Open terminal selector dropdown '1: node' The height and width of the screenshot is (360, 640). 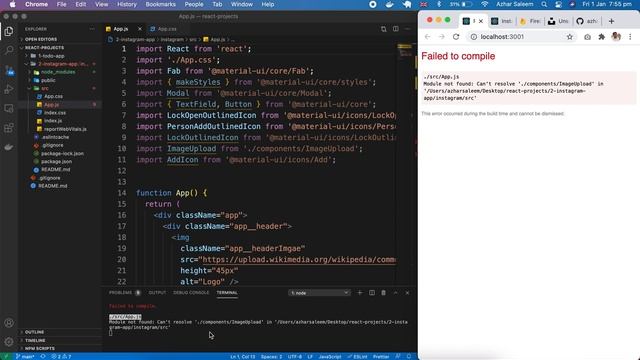[x=319, y=293]
